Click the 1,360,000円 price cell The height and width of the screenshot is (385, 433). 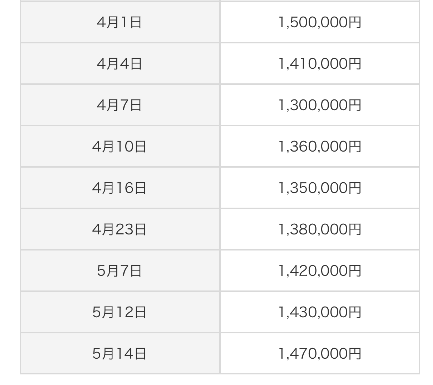(x=320, y=146)
